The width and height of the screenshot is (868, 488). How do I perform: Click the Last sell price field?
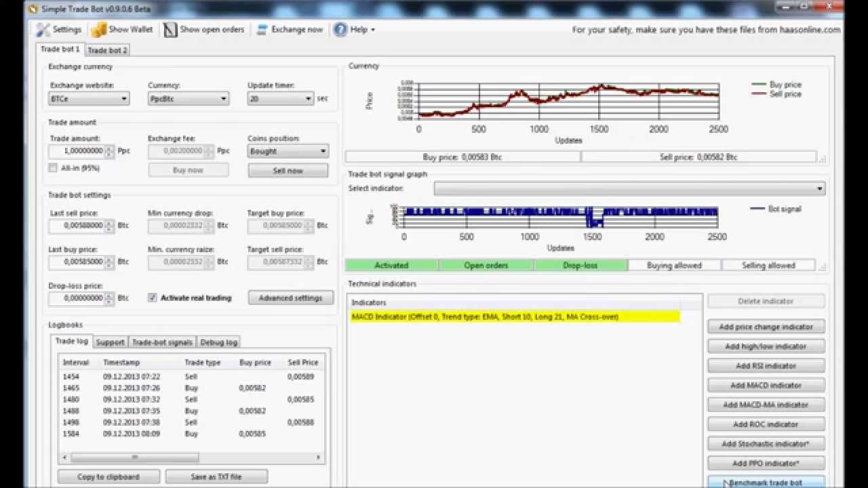(76, 225)
